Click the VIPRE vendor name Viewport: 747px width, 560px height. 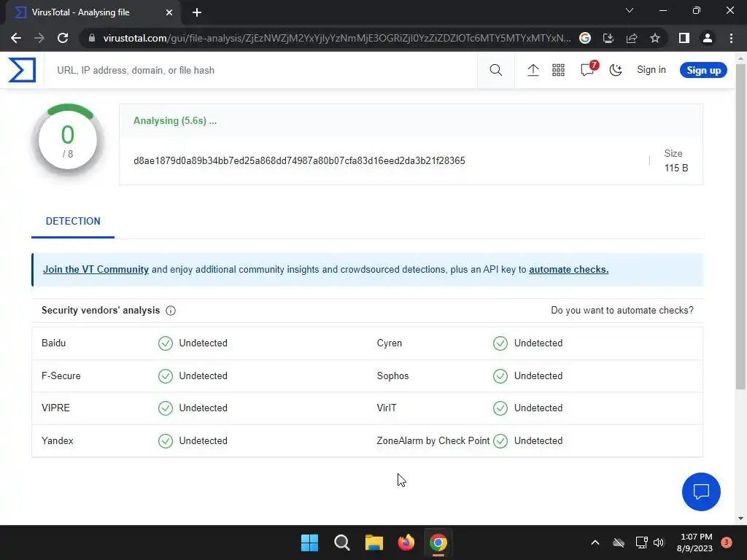pyautogui.click(x=55, y=408)
